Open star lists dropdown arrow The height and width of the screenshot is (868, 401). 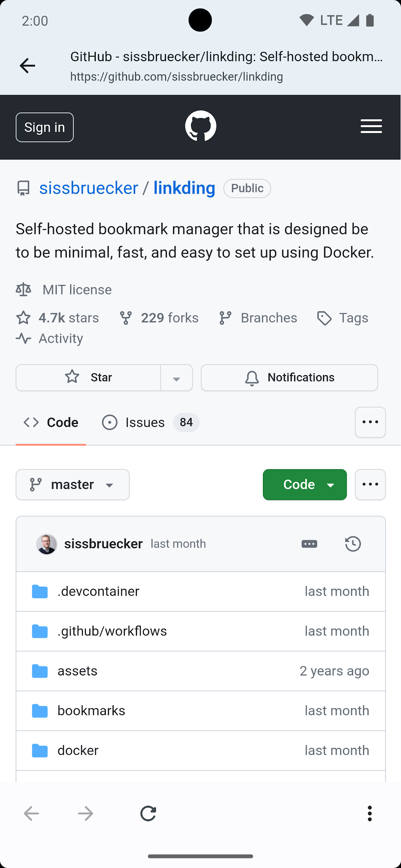(176, 378)
